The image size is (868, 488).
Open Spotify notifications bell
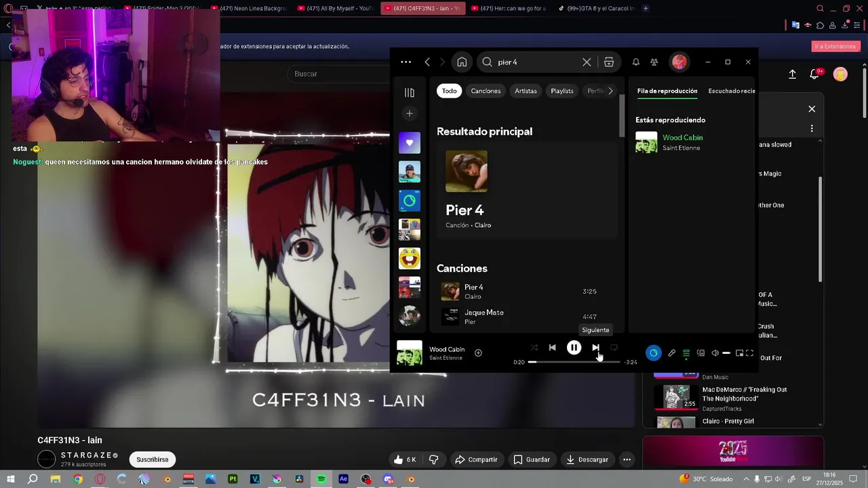636,62
